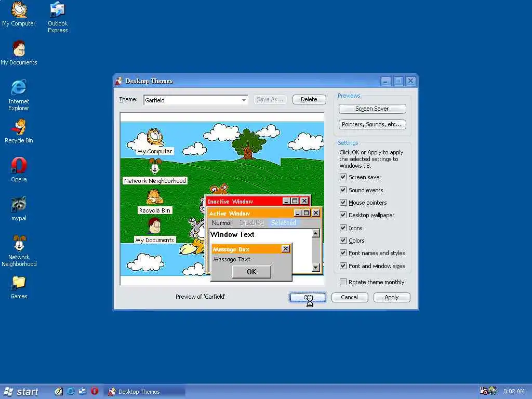Click Opera quick launch icon
532x399 pixels.
[95, 391]
